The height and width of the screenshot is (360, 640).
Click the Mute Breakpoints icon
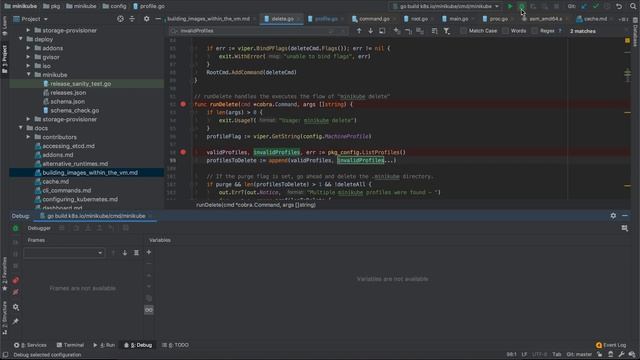tap(16, 292)
